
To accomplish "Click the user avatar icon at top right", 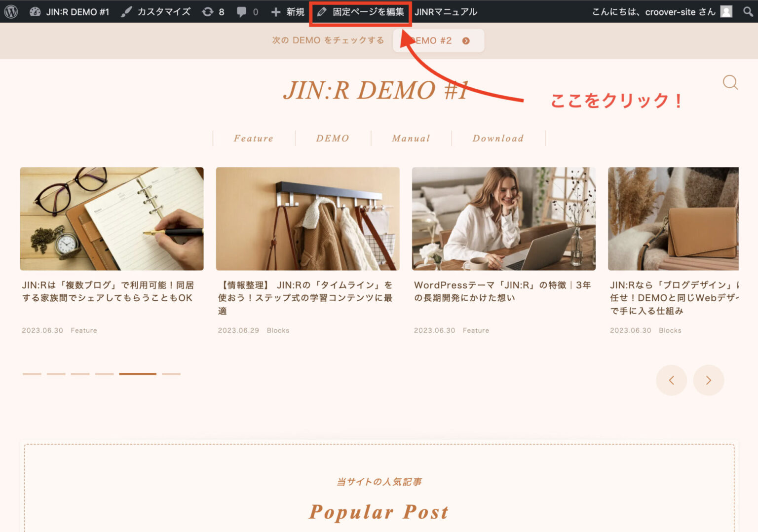I will tap(725, 11).
